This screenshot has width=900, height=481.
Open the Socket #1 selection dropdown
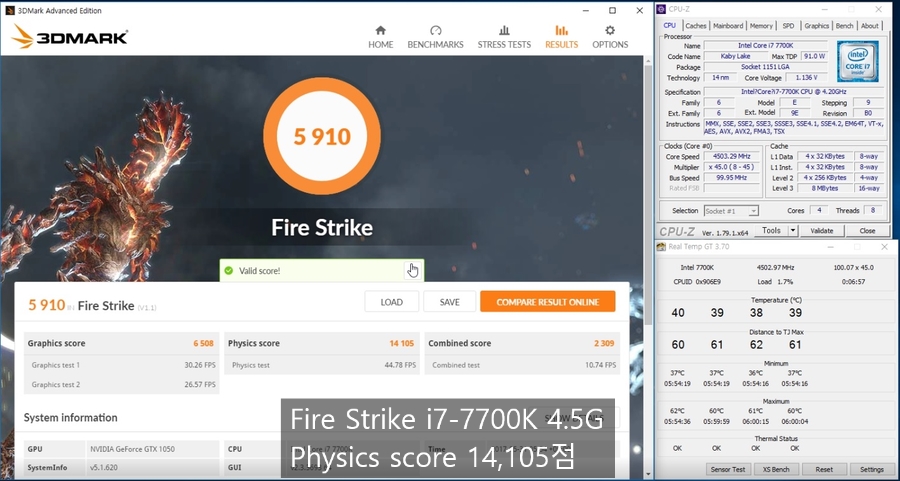click(731, 211)
